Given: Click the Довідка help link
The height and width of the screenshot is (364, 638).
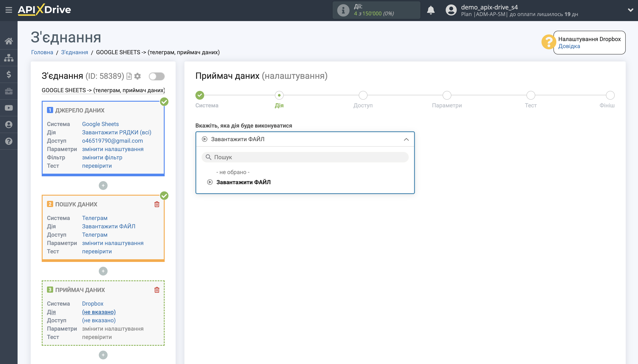Looking at the screenshot, I should tap(569, 46).
